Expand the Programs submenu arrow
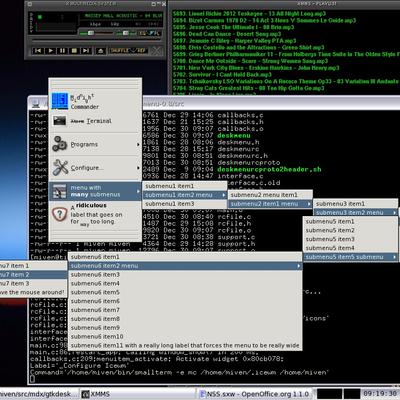 pos(138,144)
